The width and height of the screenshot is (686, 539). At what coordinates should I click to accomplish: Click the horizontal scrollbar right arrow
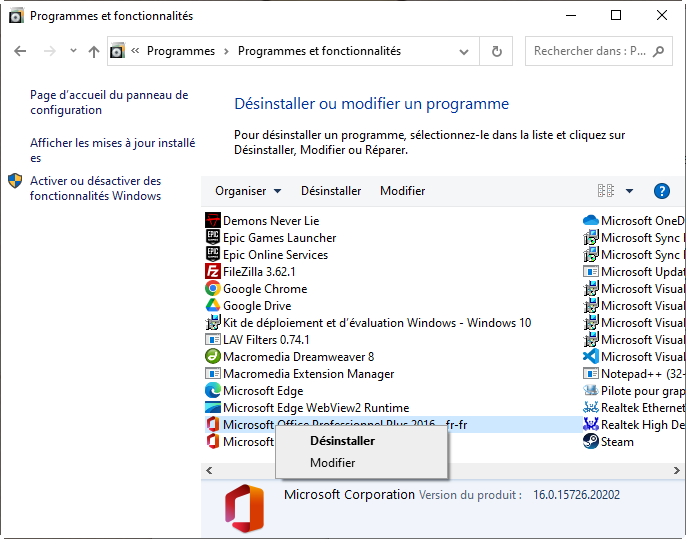(x=679, y=469)
